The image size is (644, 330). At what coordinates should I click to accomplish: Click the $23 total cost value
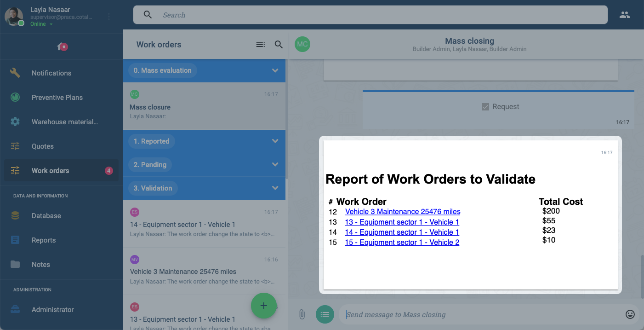click(549, 230)
